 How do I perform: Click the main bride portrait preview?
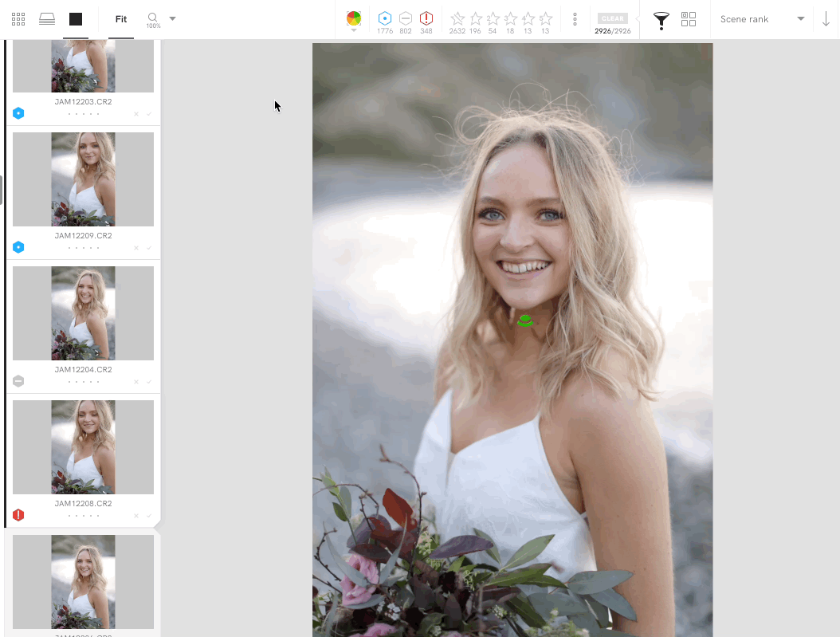pyautogui.click(x=512, y=340)
